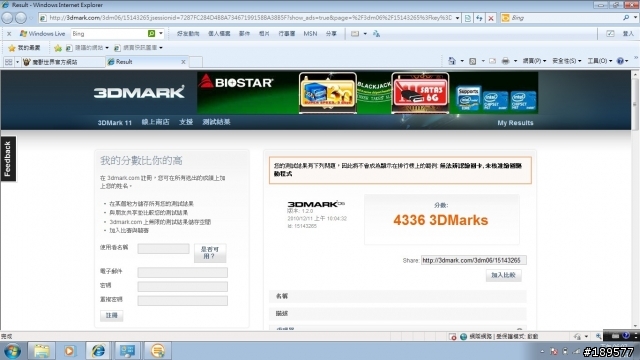Screen dimensions: 640x360
Task: Expand the 建議的網站 suggested sites dropdown
Action: (107, 48)
